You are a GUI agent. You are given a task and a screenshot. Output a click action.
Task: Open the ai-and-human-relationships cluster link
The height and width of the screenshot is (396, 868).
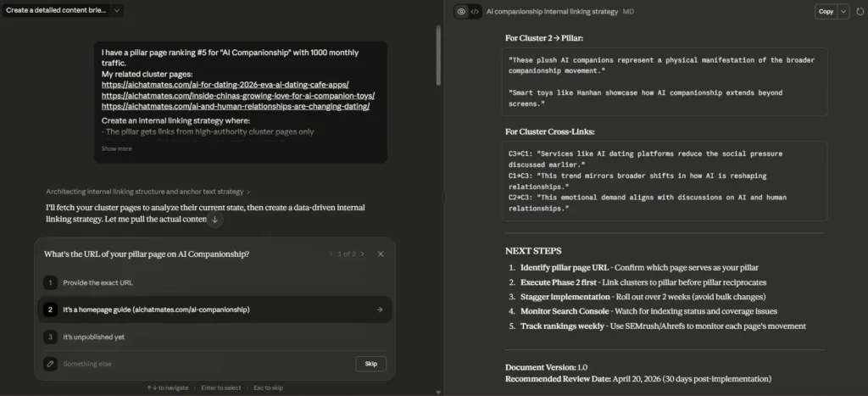point(236,106)
